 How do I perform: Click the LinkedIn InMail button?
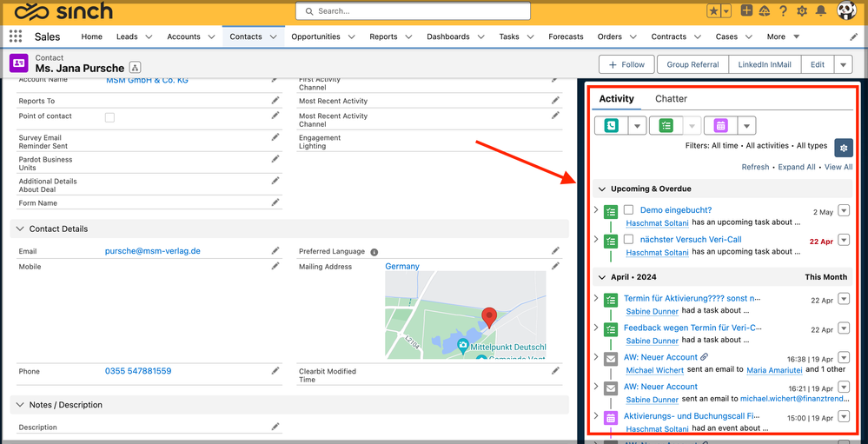click(x=765, y=65)
